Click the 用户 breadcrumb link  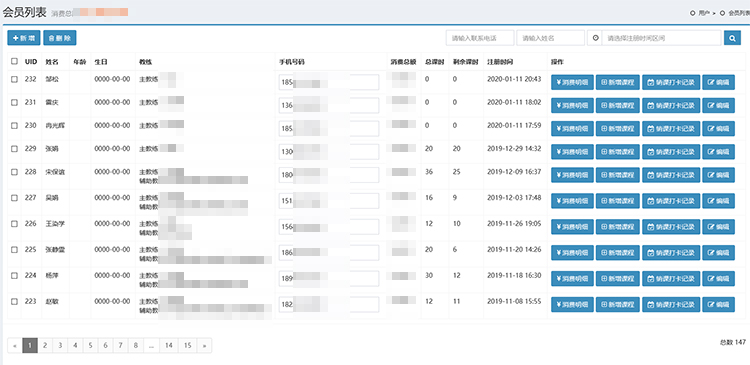click(x=704, y=13)
